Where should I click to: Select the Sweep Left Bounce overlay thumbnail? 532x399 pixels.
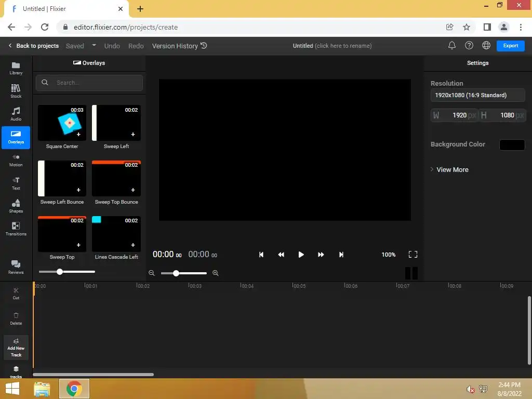62,179
